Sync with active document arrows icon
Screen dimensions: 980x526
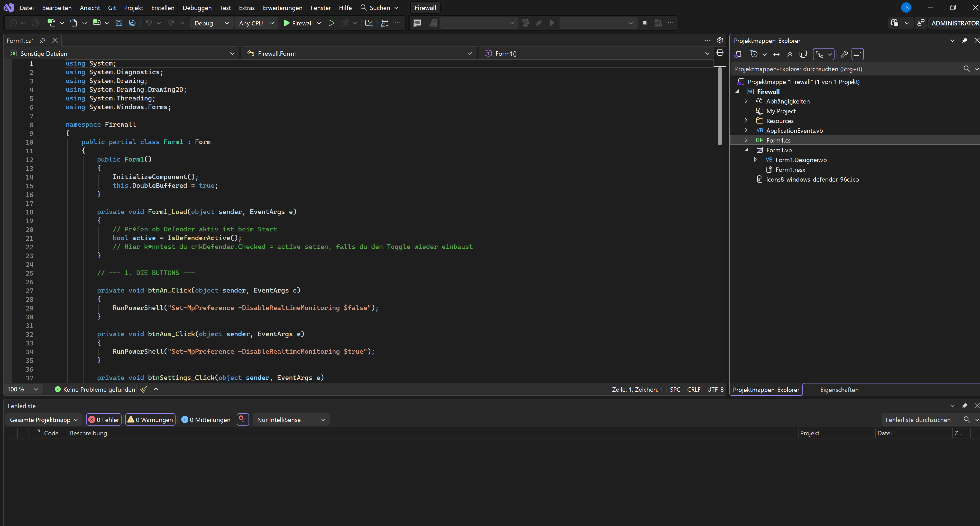[x=776, y=54]
